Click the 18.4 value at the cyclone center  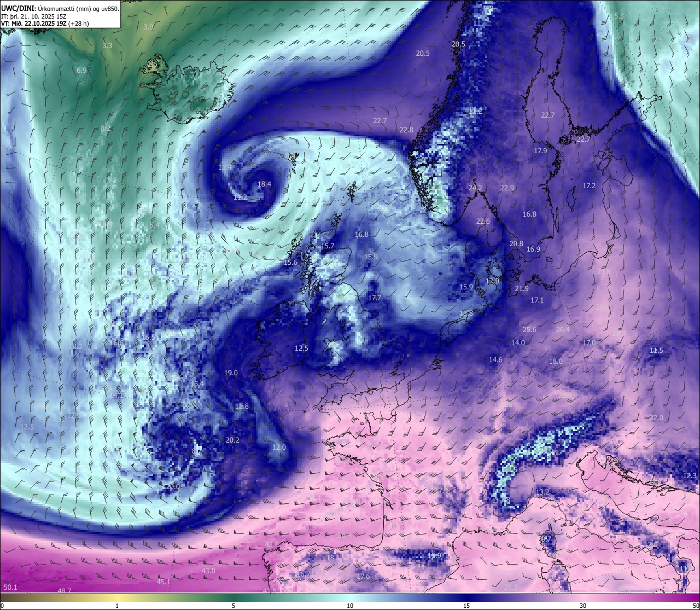[x=264, y=184]
